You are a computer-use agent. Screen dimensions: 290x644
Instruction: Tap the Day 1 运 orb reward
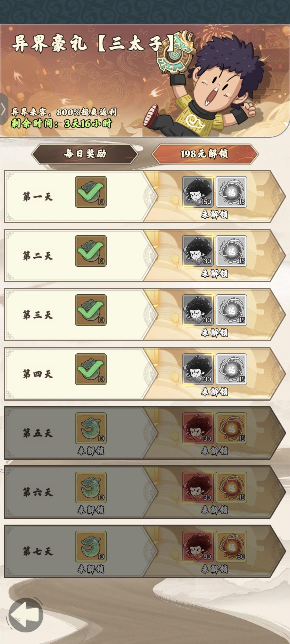click(231, 192)
